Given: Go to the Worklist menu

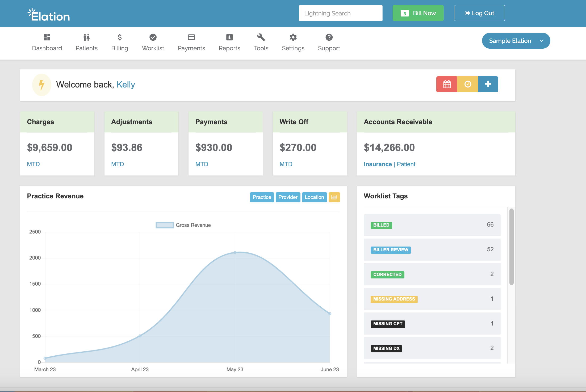Looking at the screenshot, I should [x=153, y=42].
